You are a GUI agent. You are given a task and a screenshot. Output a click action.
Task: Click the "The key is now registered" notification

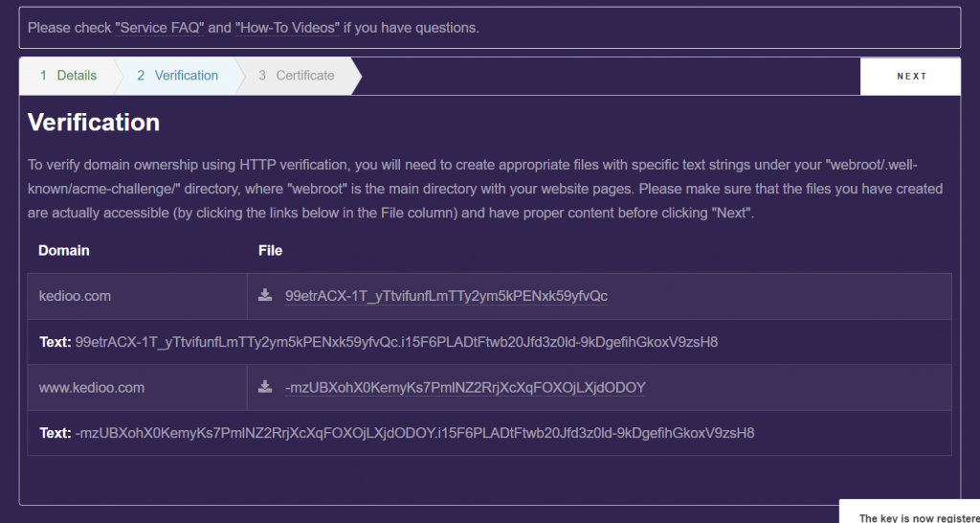coord(910,512)
